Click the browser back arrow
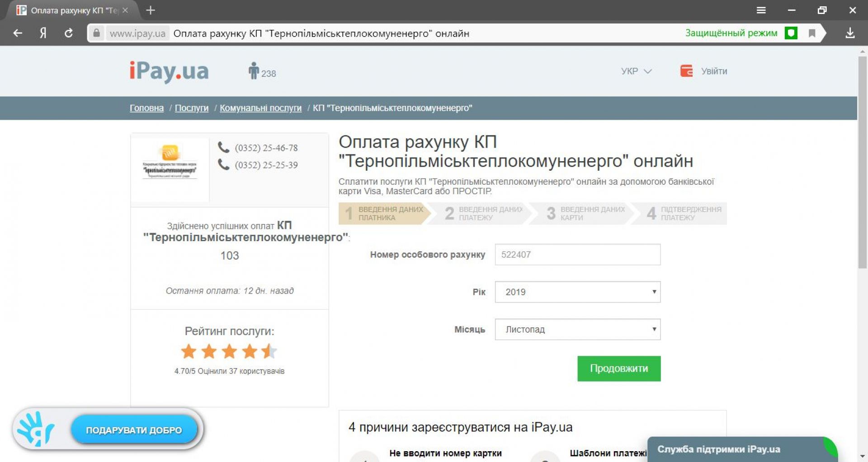 18,33
